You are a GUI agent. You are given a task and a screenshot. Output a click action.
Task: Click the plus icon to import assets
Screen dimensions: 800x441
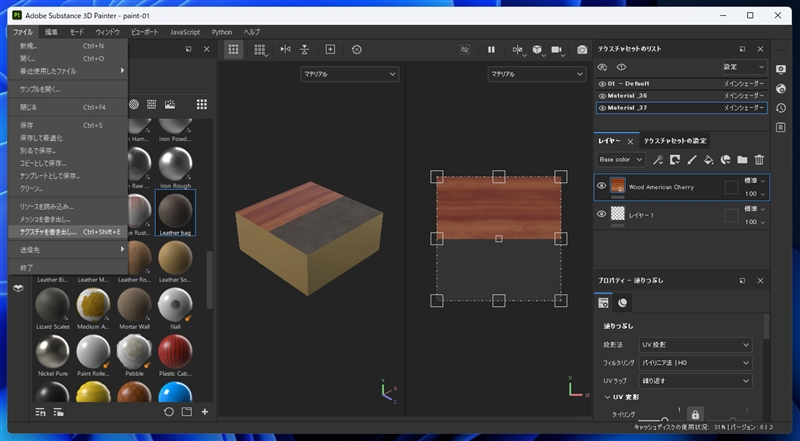[205, 412]
